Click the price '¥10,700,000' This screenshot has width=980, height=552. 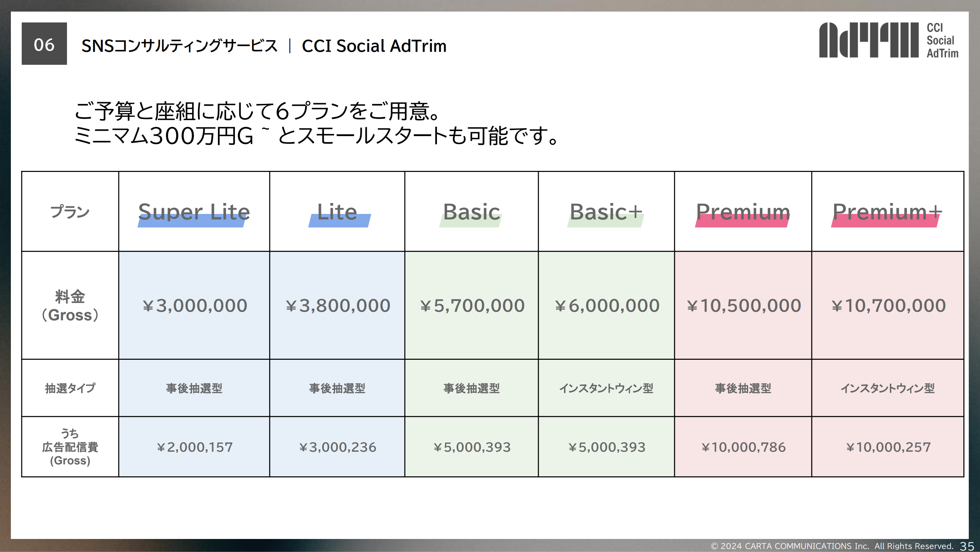click(x=888, y=306)
